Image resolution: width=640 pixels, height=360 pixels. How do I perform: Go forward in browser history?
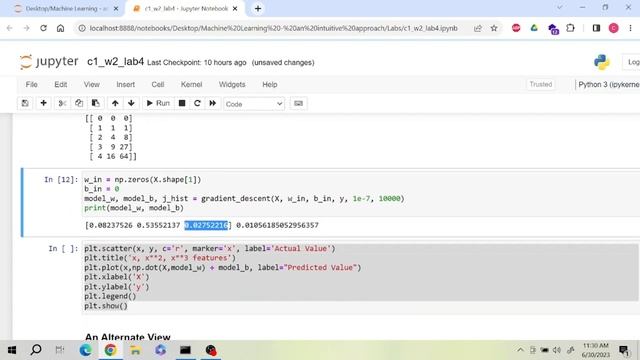pyautogui.click(x=27, y=28)
